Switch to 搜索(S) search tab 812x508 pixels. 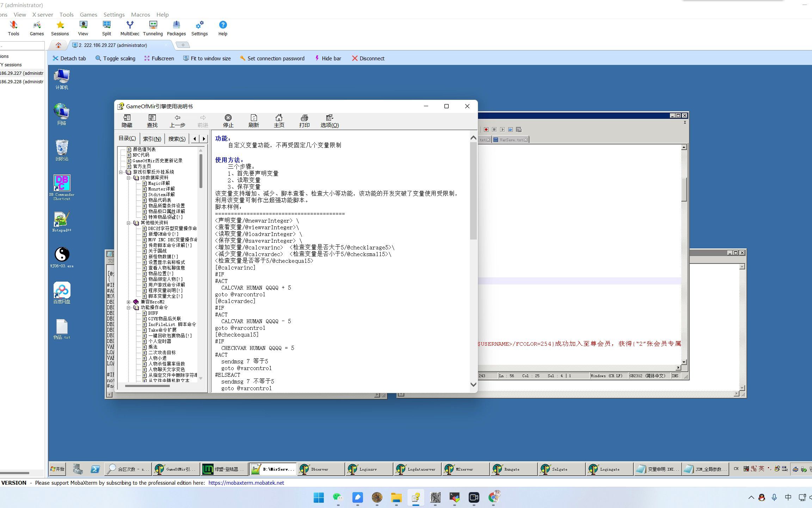tap(177, 139)
